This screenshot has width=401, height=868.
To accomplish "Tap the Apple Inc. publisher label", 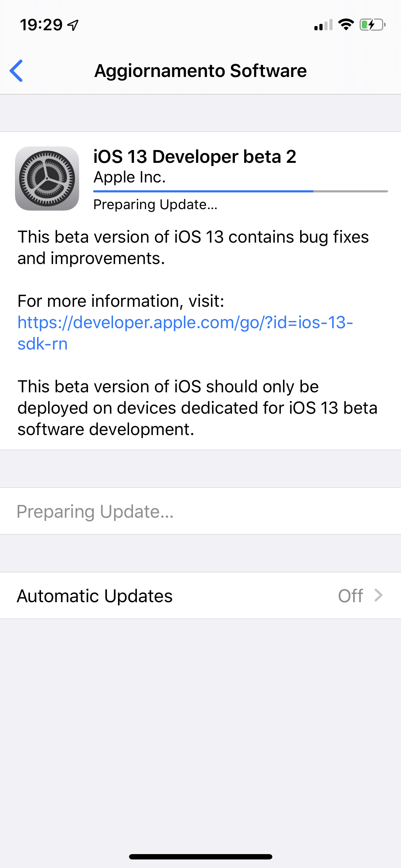I will pyautogui.click(x=130, y=177).
